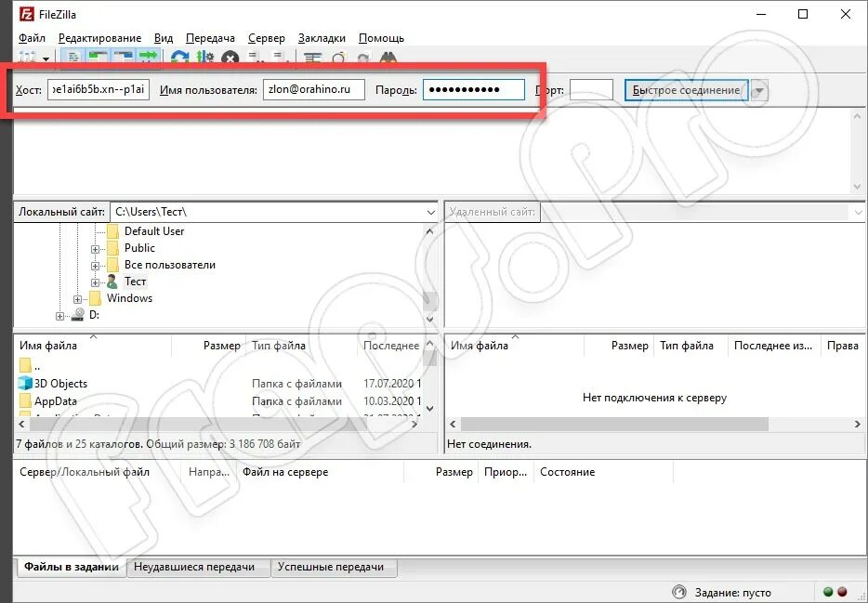Image resolution: width=868 pixels, height=603 pixels.
Task: Click the Быстрое соединение button
Action: tap(687, 90)
